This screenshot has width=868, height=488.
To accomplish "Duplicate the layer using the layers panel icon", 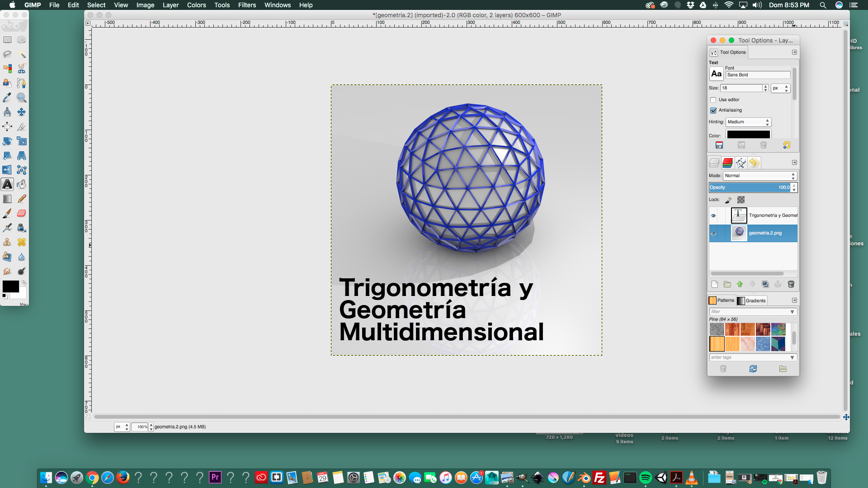I will [x=765, y=284].
